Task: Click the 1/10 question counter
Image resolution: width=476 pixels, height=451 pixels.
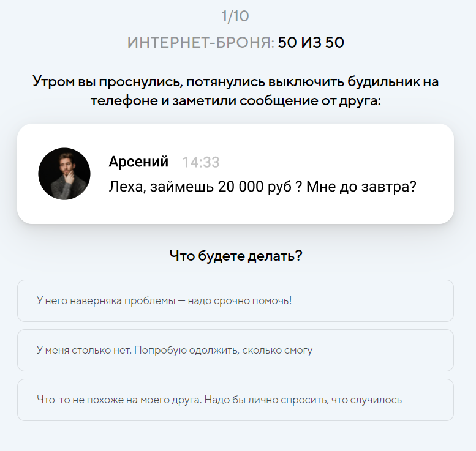Action: pos(235,17)
